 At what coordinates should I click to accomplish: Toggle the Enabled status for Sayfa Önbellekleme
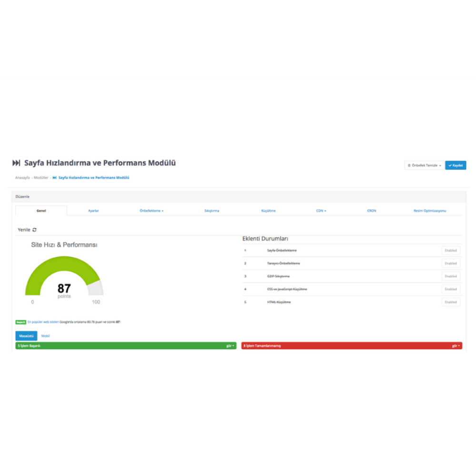click(x=450, y=250)
